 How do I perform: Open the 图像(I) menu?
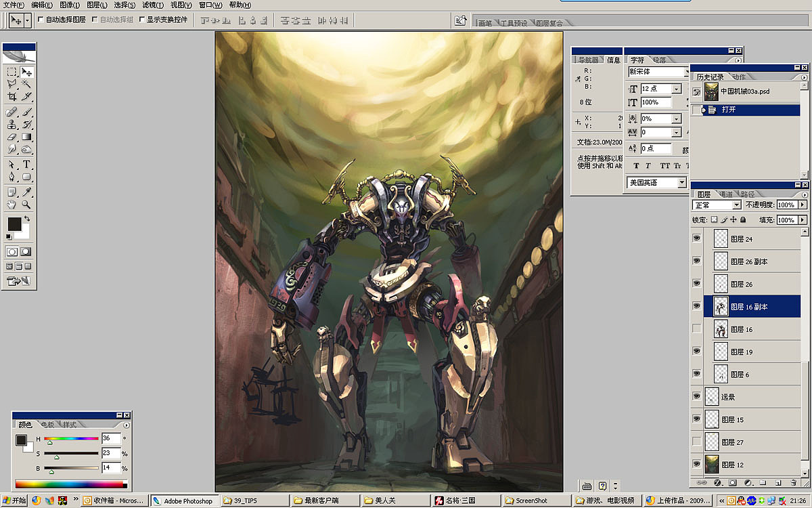(x=70, y=5)
